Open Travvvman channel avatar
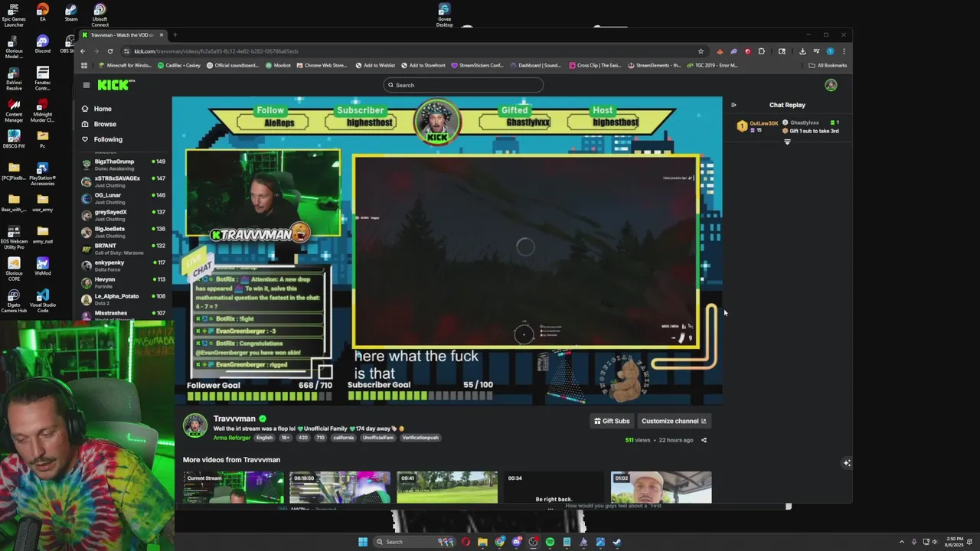 point(195,426)
